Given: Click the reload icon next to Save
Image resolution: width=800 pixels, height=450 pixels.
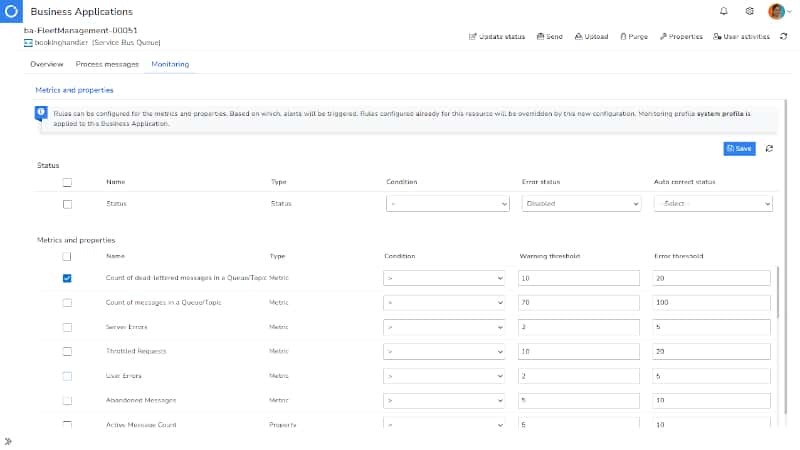Looking at the screenshot, I should (769, 148).
